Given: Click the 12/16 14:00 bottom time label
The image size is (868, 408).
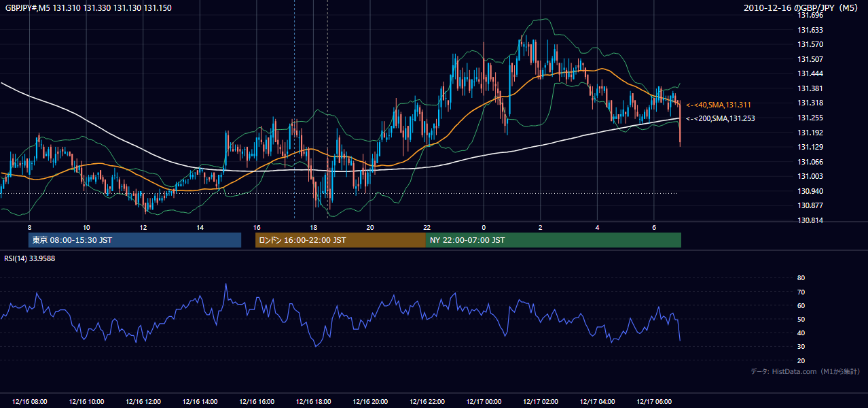Looking at the screenshot, I should point(200,402).
